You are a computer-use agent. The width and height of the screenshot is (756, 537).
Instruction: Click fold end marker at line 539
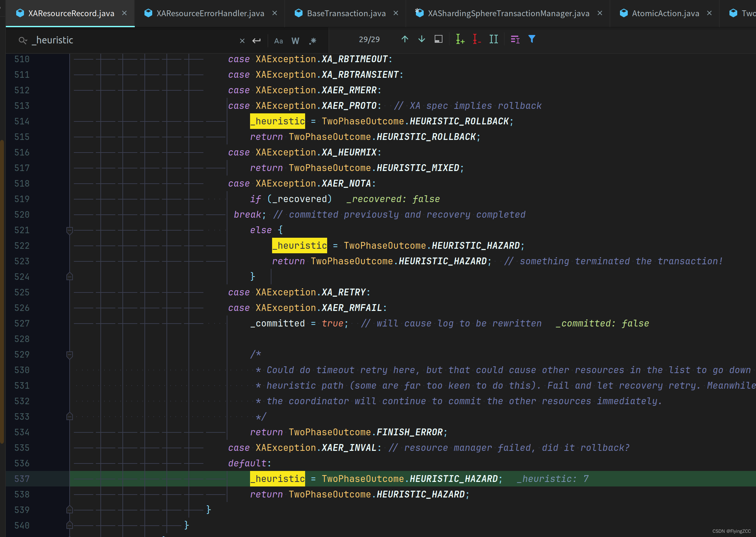click(69, 509)
